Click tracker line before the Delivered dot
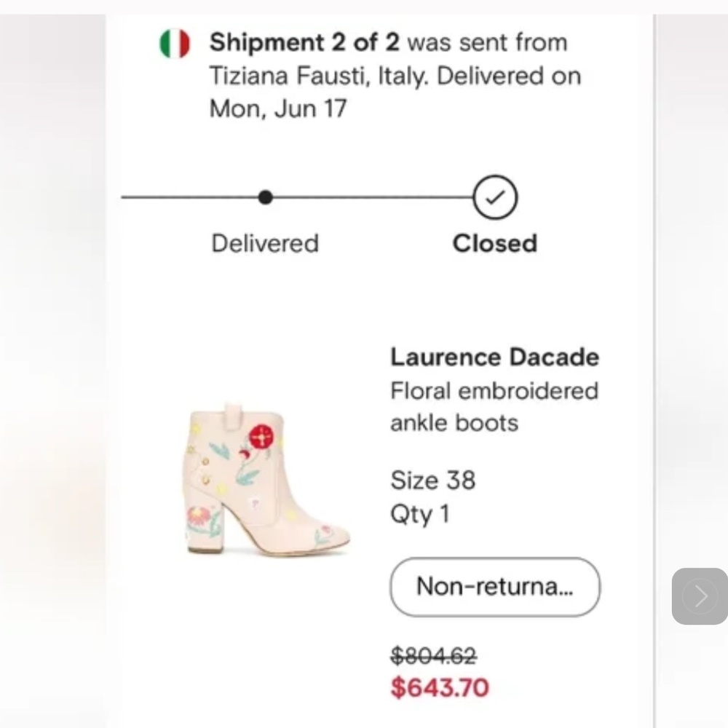Screen dimensions: 728x728 coord(189,197)
